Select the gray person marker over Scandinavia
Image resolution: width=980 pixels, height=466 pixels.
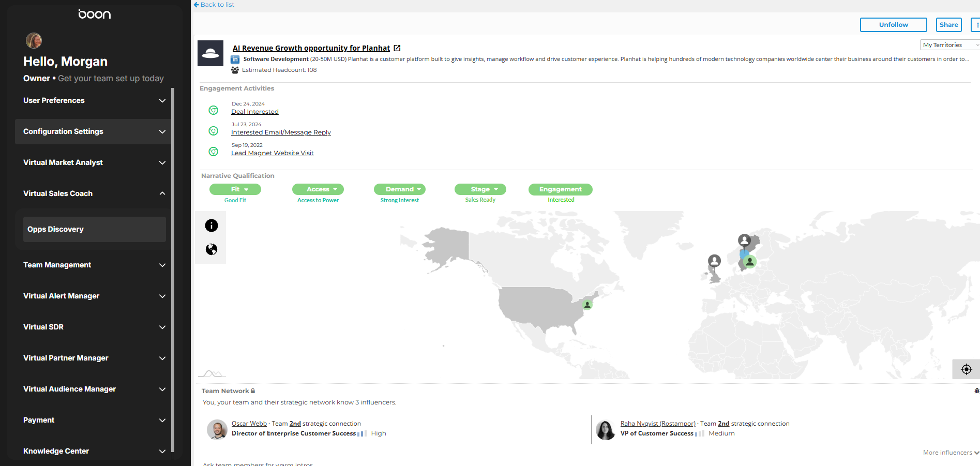[x=744, y=240]
